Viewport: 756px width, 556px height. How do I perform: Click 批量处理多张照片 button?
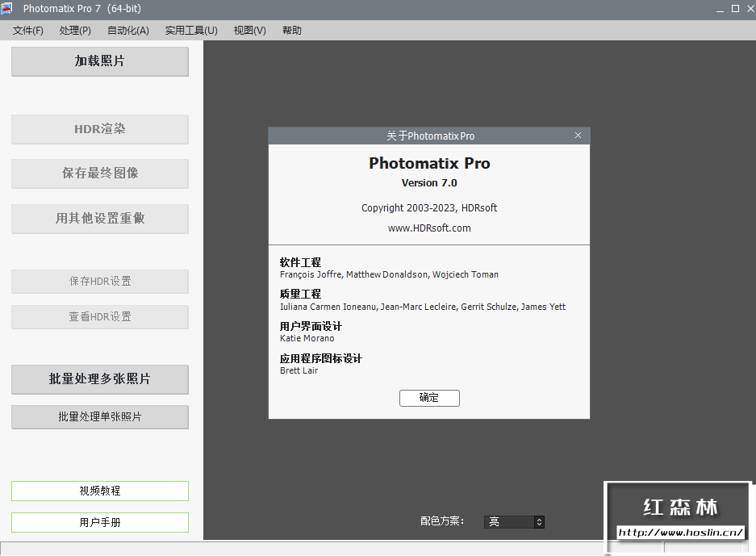coord(100,379)
